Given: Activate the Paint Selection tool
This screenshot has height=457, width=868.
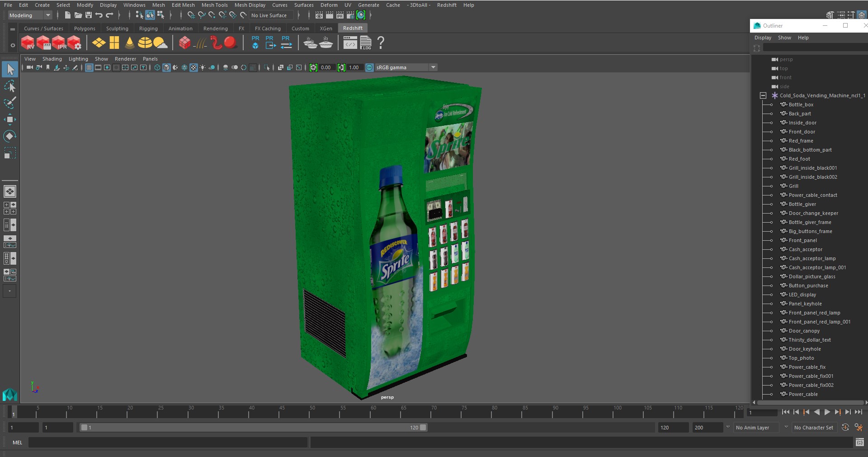Looking at the screenshot, I should (9, 103).
